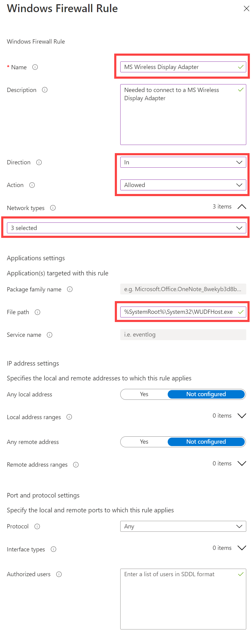
Task: Collapse the Network types 3 items section
Action: 242,207
